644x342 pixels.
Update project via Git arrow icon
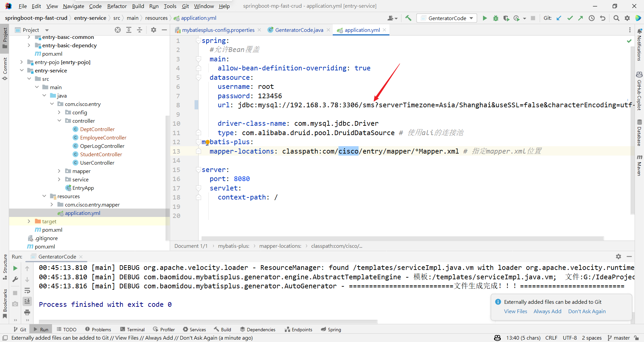point(559,18)
